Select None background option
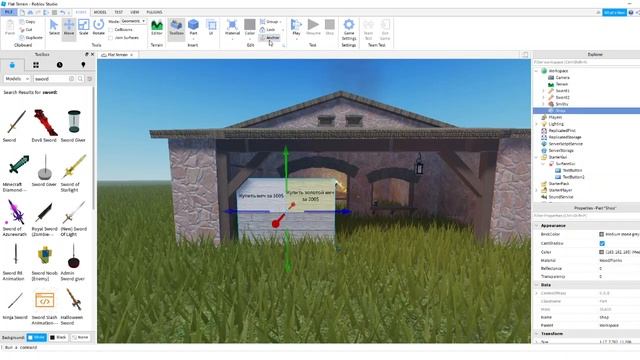640x360 pixels. (x=80, y=338)
